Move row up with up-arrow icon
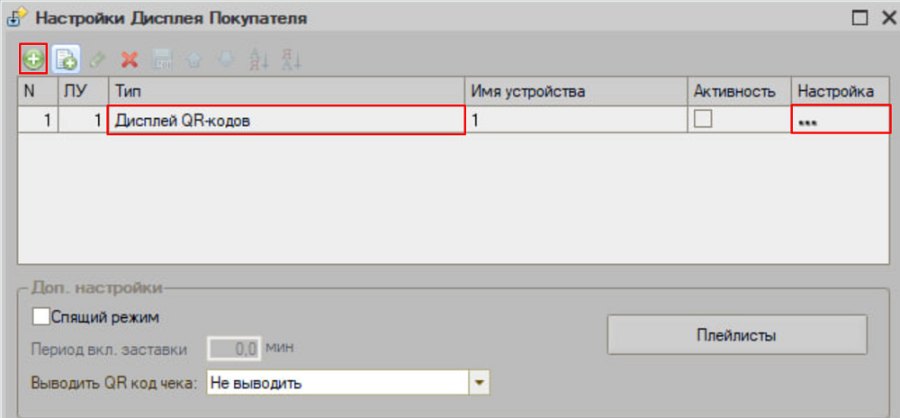Image resolution: width=900 pixels, height=418 pixels. [194, 59]
